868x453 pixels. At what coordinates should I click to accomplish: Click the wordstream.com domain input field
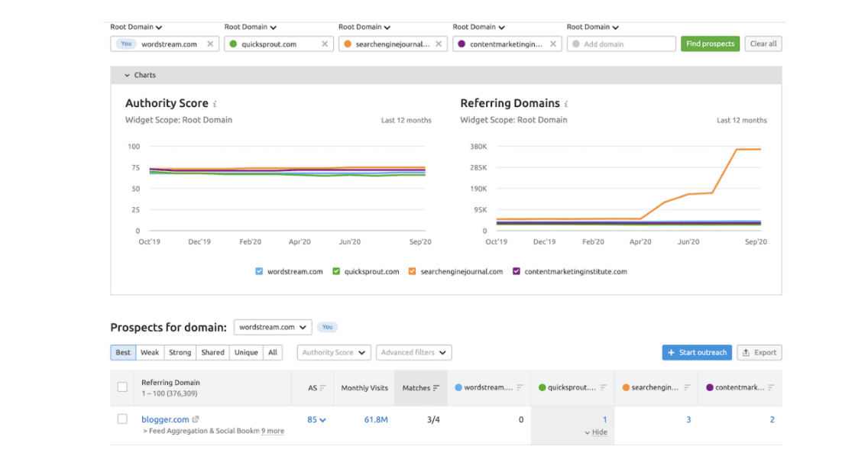click(165, 44)
